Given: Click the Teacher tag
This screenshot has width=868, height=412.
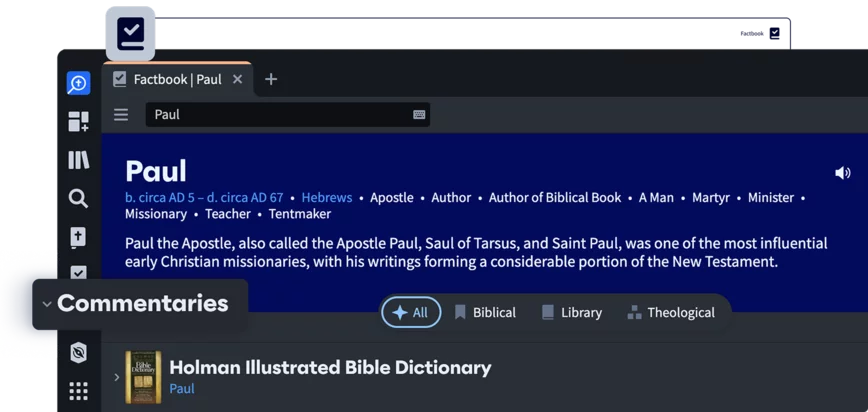Looking at the screenshot, I should point(228,214).
